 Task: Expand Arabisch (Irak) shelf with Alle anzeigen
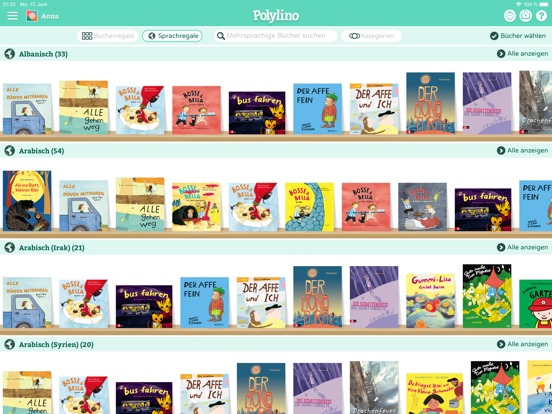(x=522, y=247)
